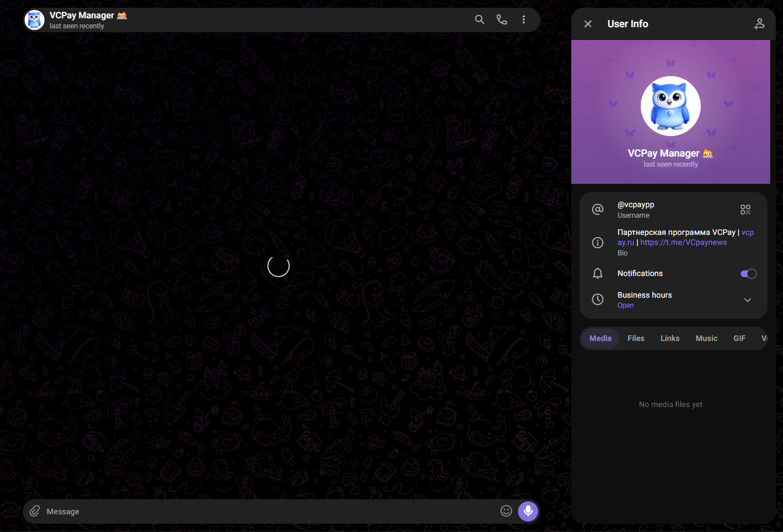Click the User Info panel title

coord(627,24)
